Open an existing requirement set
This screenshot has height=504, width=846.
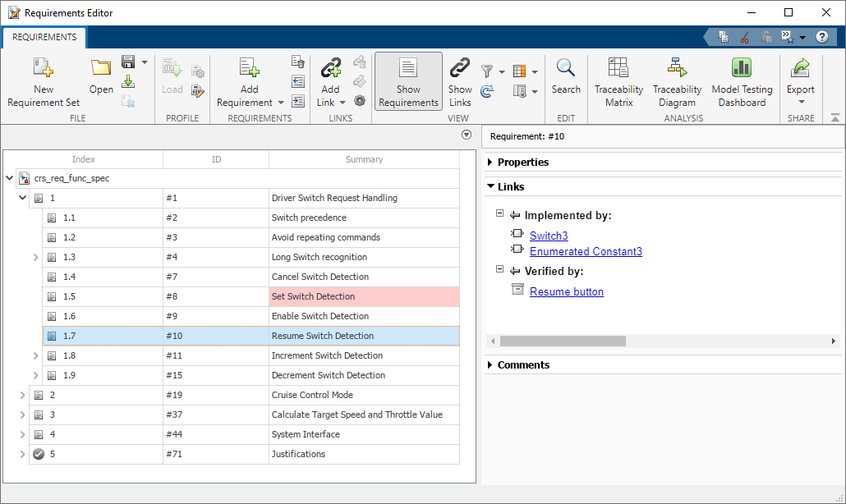100,80
